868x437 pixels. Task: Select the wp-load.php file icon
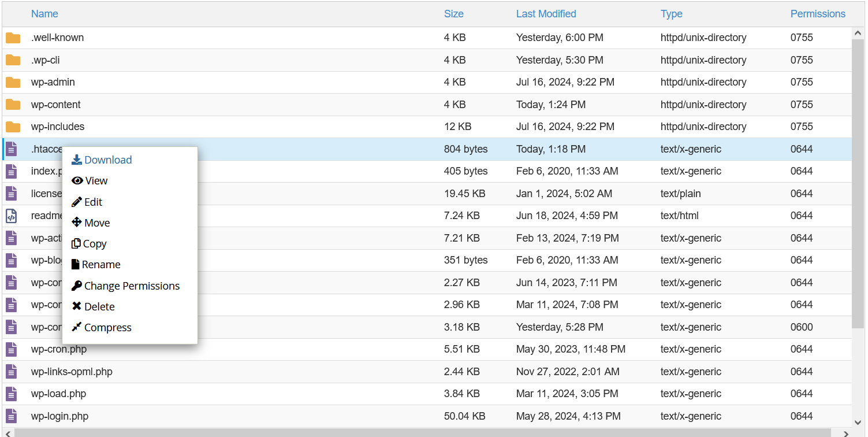click(12, 394)
